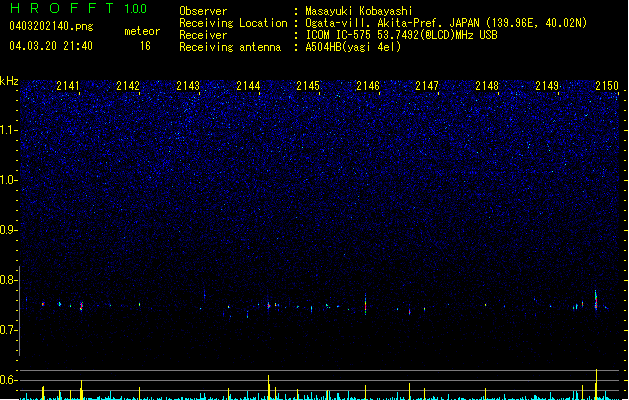The width and height of the screenshot is (629, 400).
Task: Click the strong meteor echo just before 2150
Action: click(x=596, y=300)
